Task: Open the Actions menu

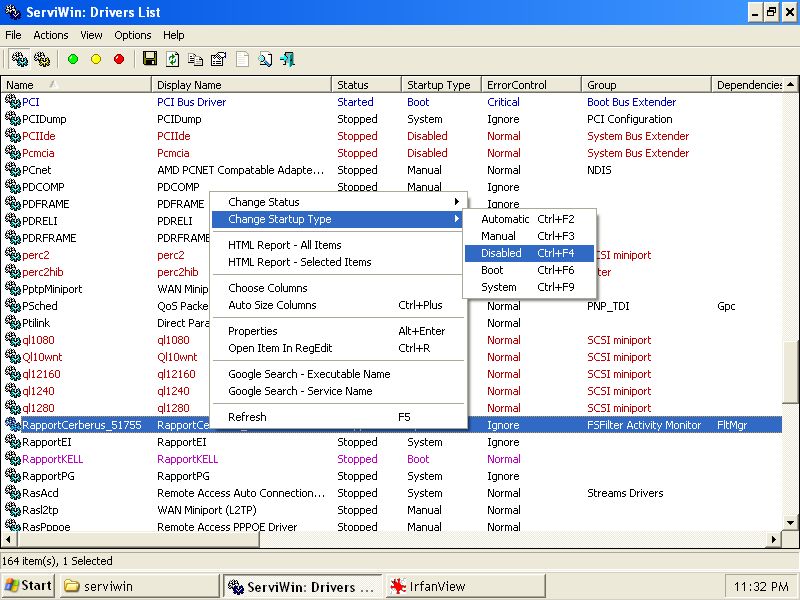Action: [51, 35]
